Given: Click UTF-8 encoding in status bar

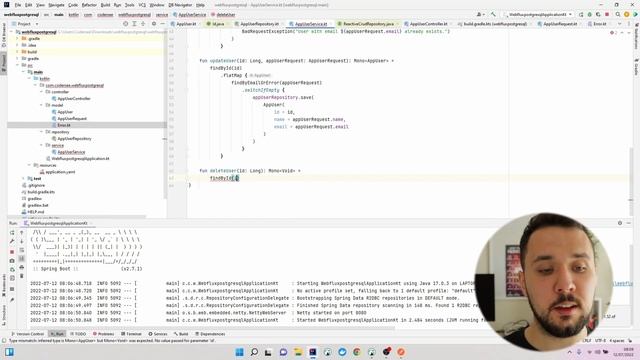Looking at the screenshot, I should click(x=600, y=340).
